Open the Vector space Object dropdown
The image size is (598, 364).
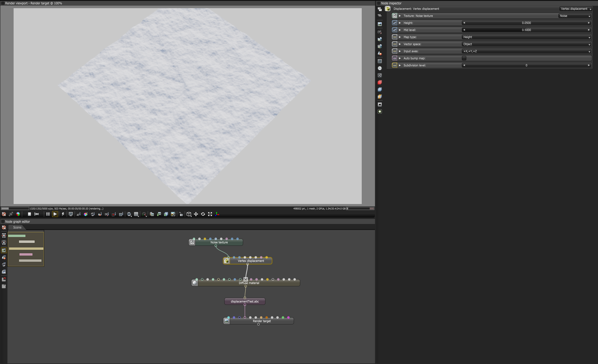coord(526,44)
